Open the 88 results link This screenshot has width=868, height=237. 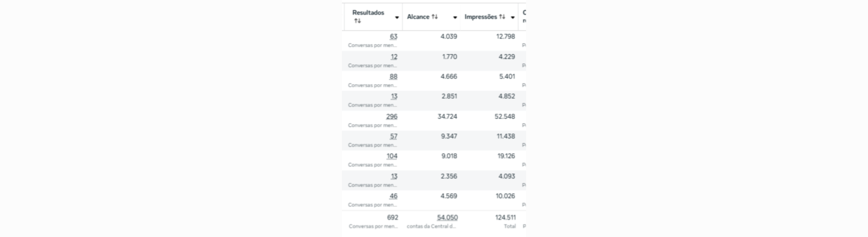tap(393, 77)
